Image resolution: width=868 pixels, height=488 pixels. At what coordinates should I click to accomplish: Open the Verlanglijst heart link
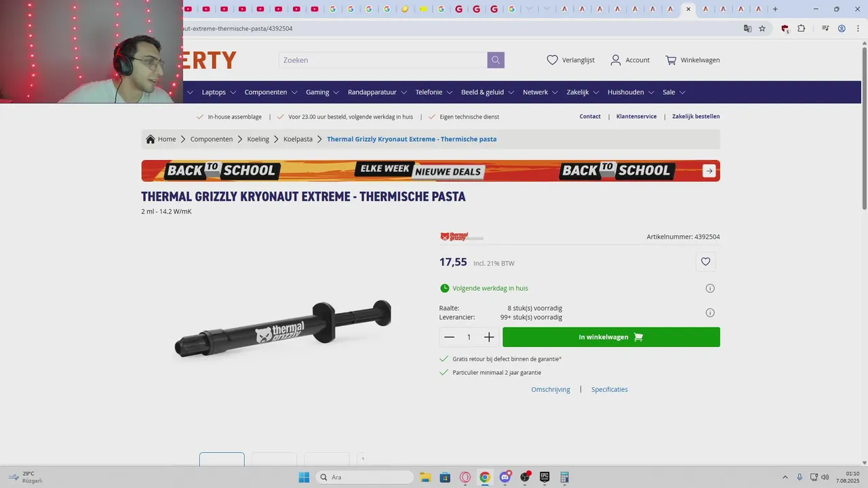(x=570, y=60)
